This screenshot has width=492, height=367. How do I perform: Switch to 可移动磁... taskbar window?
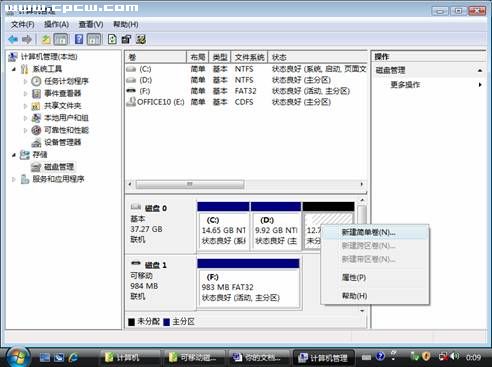click(x=193, y=358)
